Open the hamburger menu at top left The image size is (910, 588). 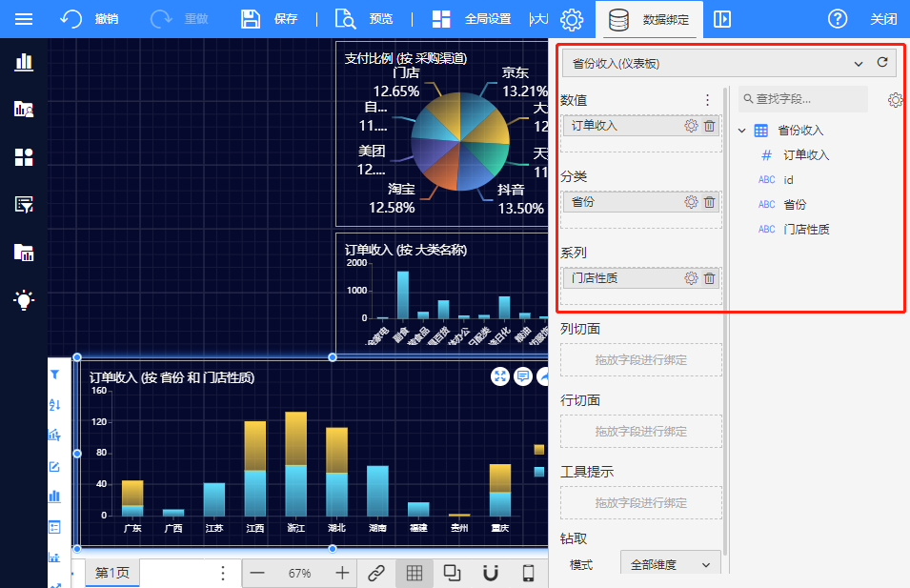pyautogui.click(x=24, y=19)
